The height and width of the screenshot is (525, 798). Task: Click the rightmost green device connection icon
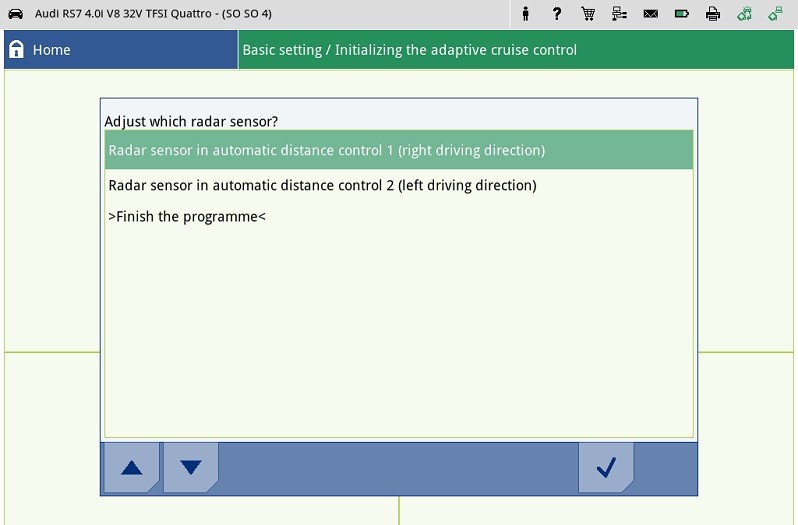click(x=775, y=14)
